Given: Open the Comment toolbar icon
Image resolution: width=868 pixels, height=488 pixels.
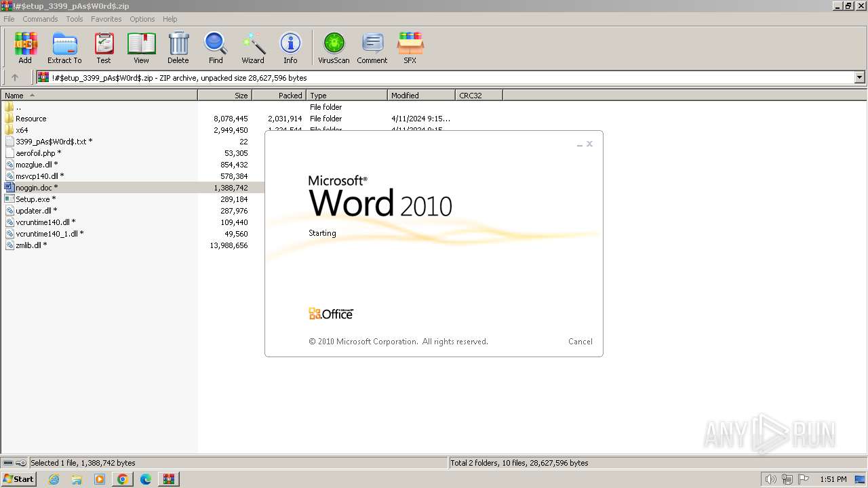Looking at the screenshot, I should click(x=372, y=47).
